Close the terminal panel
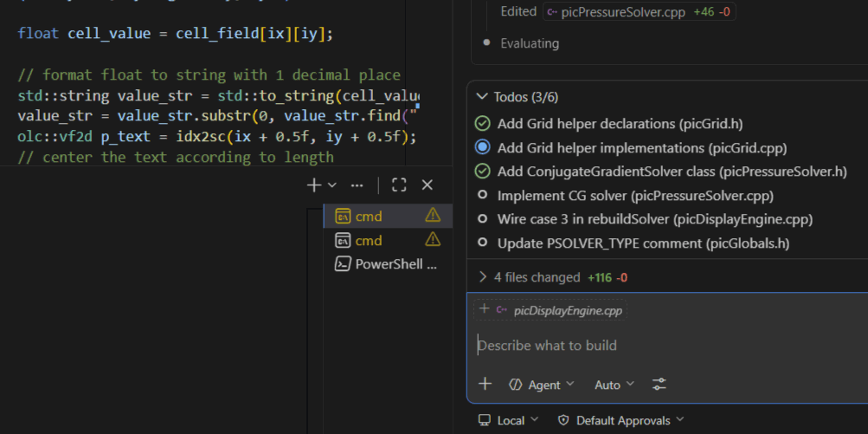Screen dimensions: 868x434 pos(427,185)
